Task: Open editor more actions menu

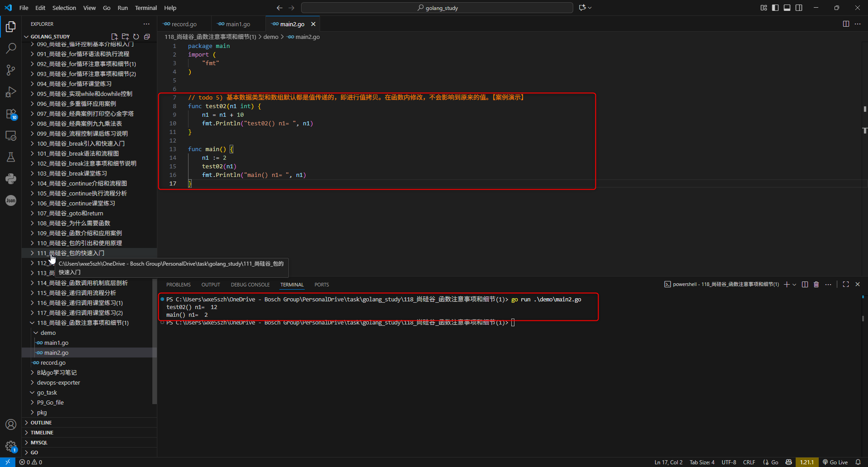Action: pos(858,24)
